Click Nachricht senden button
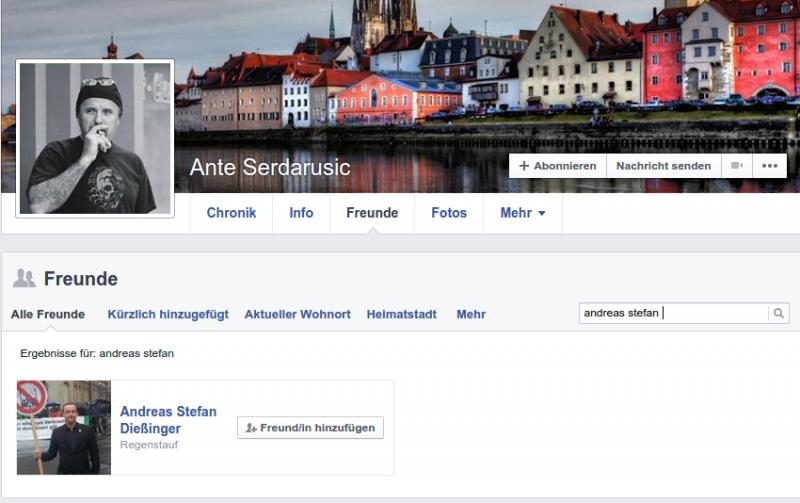Viewport: 800px width, 503px height. (x=663, y=166)
